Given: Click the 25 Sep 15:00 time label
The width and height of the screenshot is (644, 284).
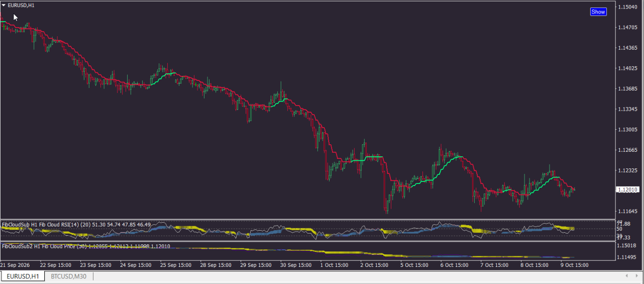Looking at the screenshot, I should [x=176, y=265].
